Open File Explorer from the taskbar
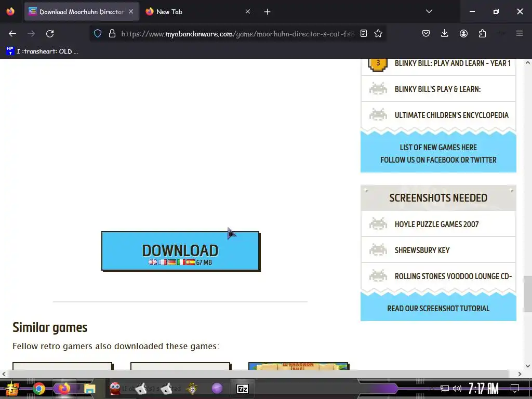532x399 pixels. [89, 389]
